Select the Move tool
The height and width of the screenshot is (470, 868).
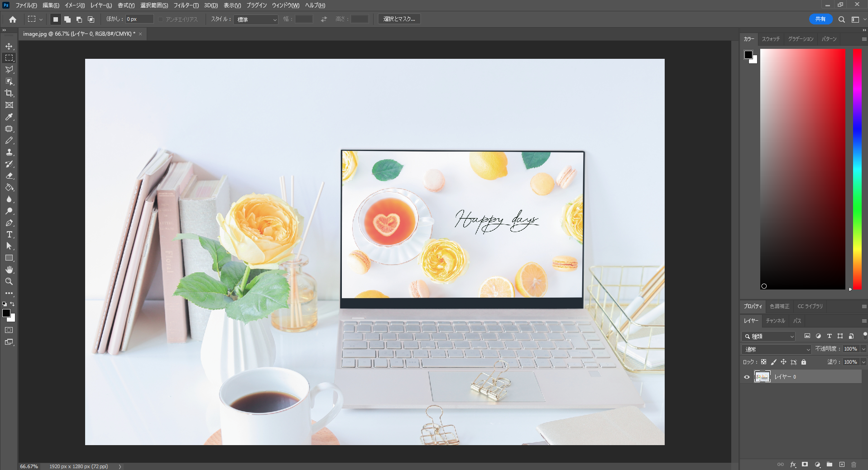(9, 46)
